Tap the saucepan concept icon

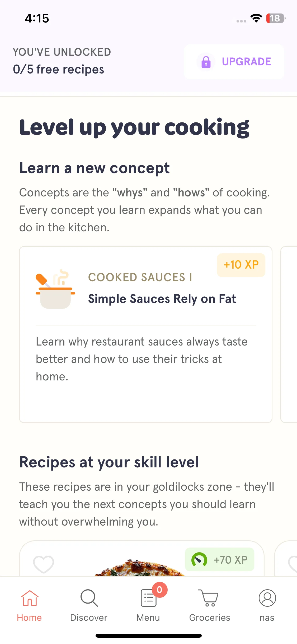point(55,289)
